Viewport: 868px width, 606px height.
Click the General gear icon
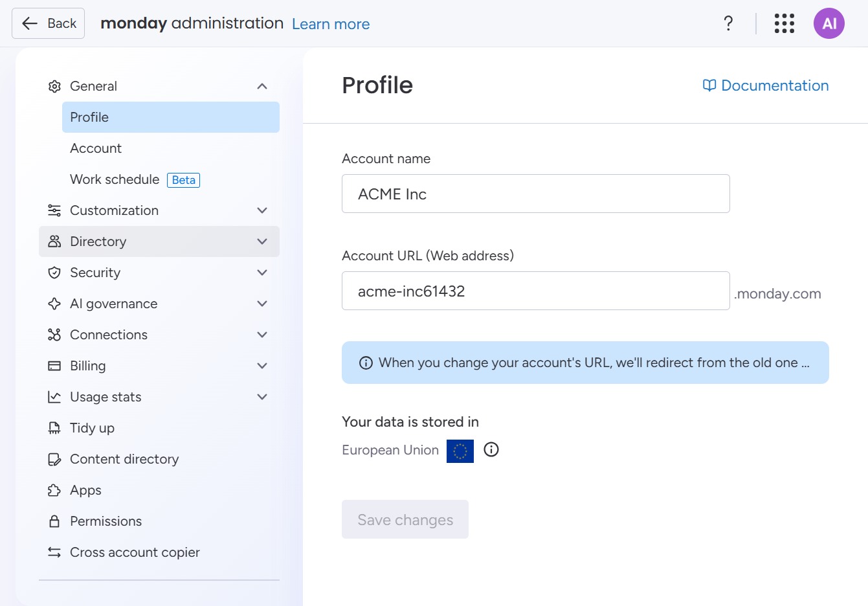coord(54,86)
